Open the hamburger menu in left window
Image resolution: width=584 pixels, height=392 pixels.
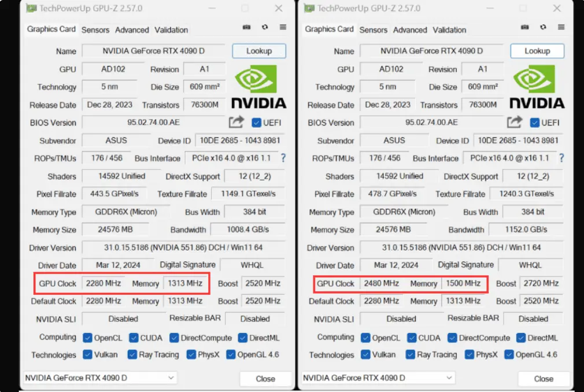pos(283,28)
